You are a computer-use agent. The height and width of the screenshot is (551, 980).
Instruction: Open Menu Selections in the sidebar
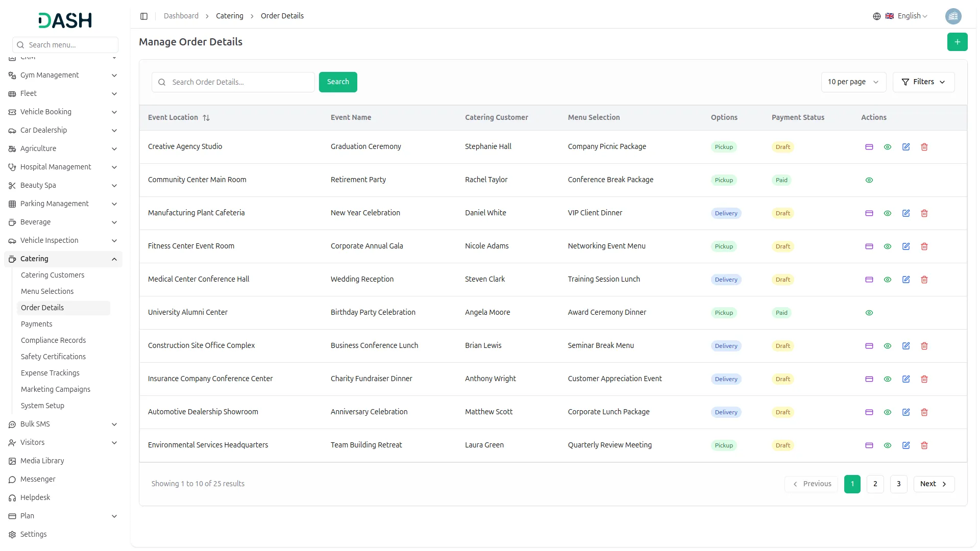pos(47,291)
